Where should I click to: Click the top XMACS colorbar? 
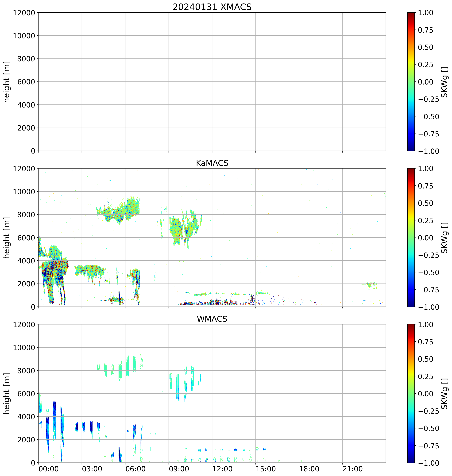(x=411, y=82)
